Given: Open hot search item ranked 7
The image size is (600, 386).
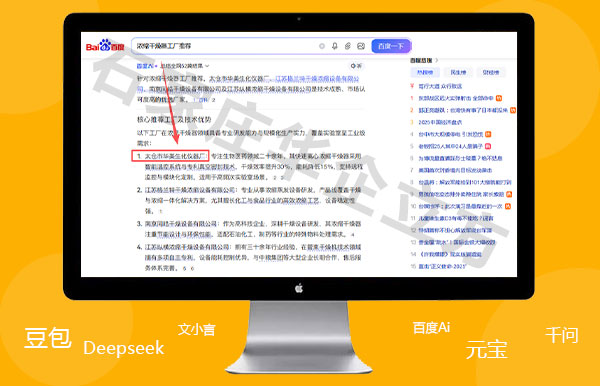Looking at the screenshot, I should (x=455, y=170).
